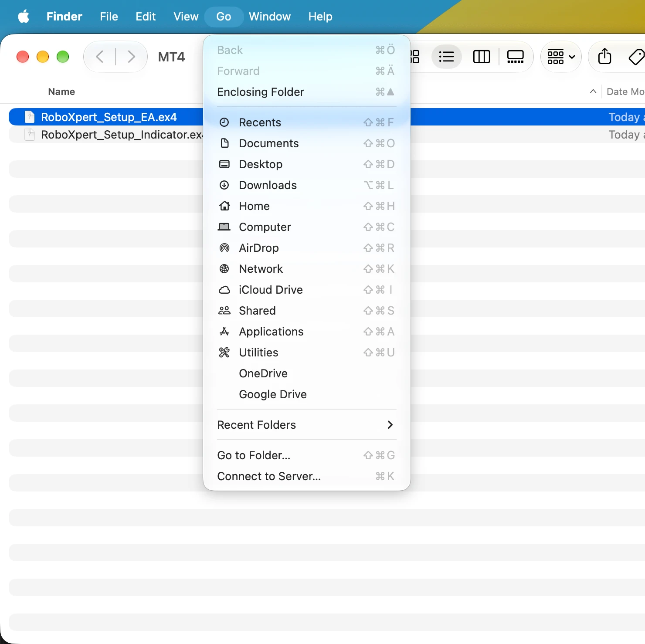Screen dimensions: 645x644
Task: Toggle sort direction arrow in header
Action: click(x=593, y=92)
